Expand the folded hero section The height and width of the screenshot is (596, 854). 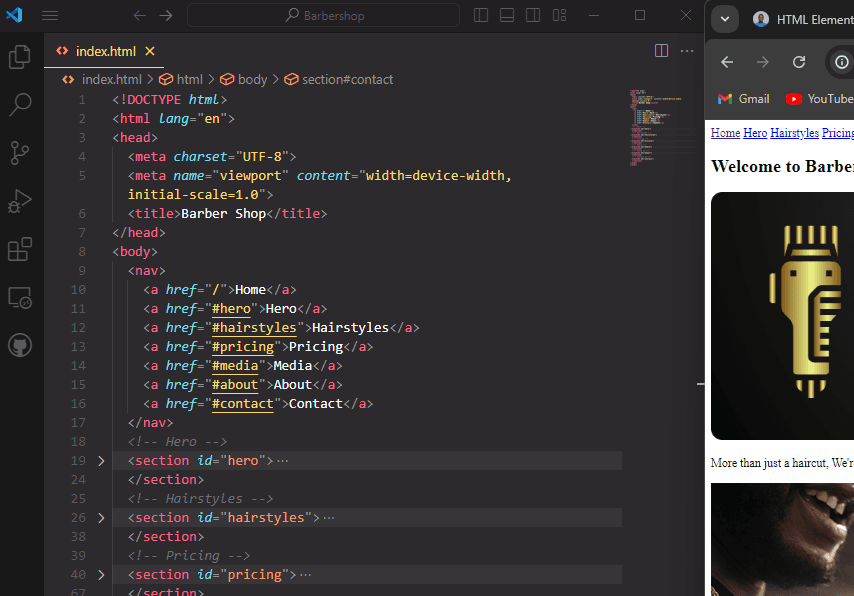[100, 461]
